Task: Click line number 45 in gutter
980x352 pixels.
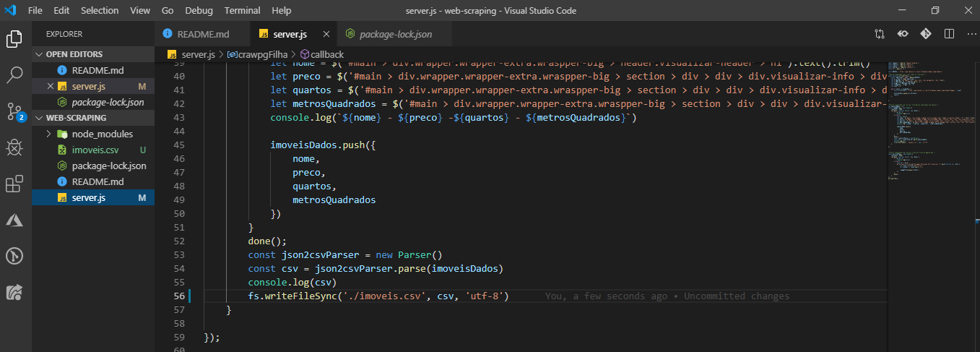Action: (x=179, y=145)
